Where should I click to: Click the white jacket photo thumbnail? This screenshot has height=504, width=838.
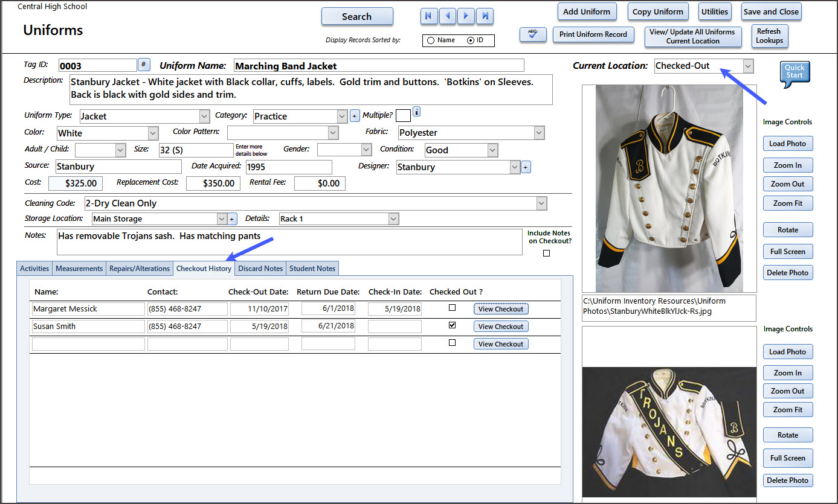click(x=669, y=188)
